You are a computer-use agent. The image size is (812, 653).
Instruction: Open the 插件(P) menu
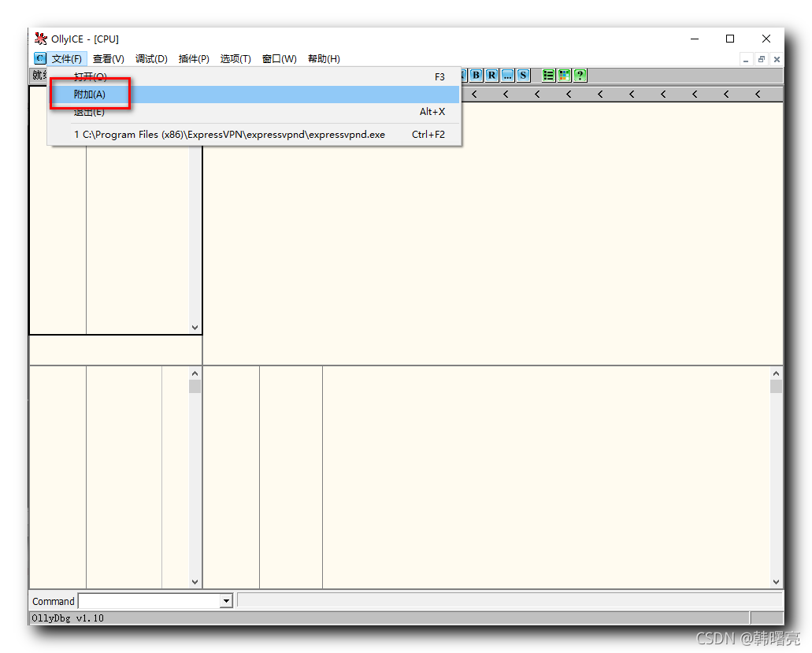pos(194,59)
